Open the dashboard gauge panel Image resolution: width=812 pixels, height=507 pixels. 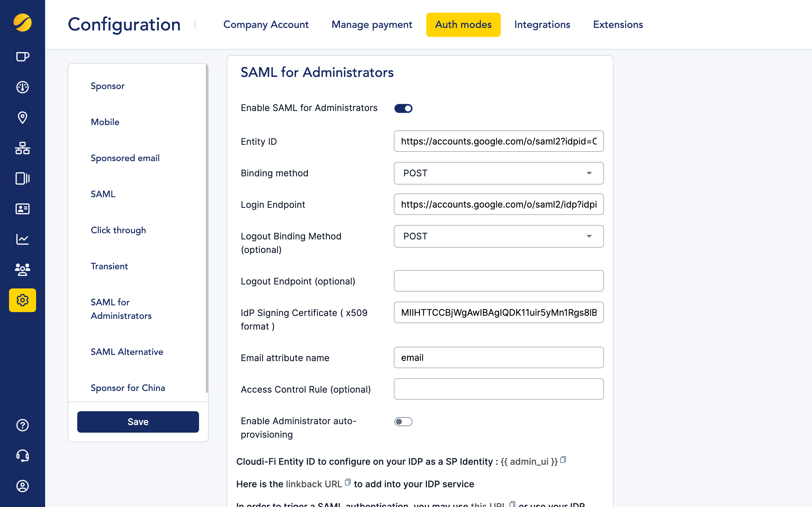(22, 87)
